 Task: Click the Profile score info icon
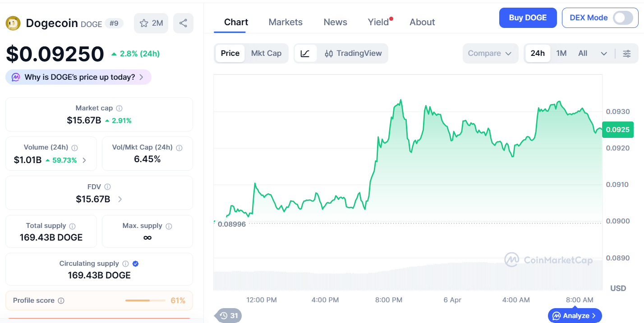[61, 300]
